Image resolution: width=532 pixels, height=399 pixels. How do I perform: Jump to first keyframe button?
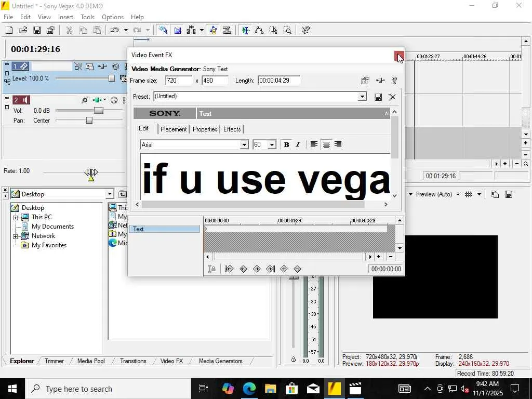tap(229, 269)
